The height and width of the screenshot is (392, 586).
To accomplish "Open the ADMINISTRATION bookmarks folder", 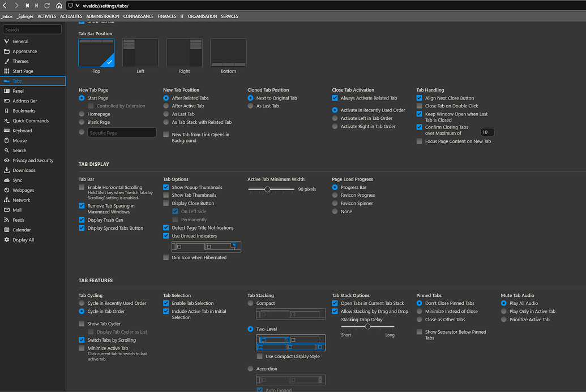I will coord(102,16).
